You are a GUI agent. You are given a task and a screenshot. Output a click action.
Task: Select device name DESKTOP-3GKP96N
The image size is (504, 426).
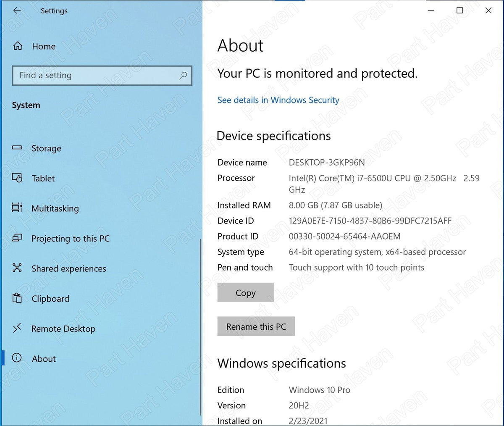coord(327,162)
